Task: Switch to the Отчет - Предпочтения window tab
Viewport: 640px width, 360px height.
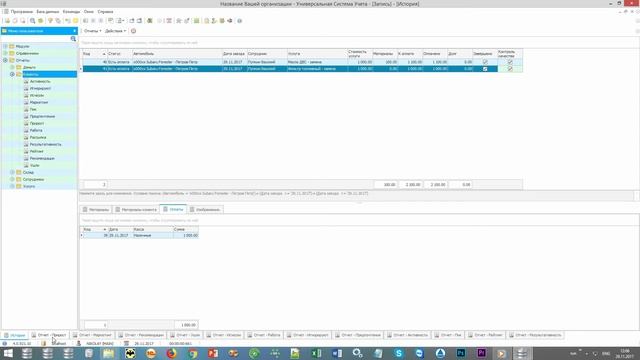Action: (358, 335)
